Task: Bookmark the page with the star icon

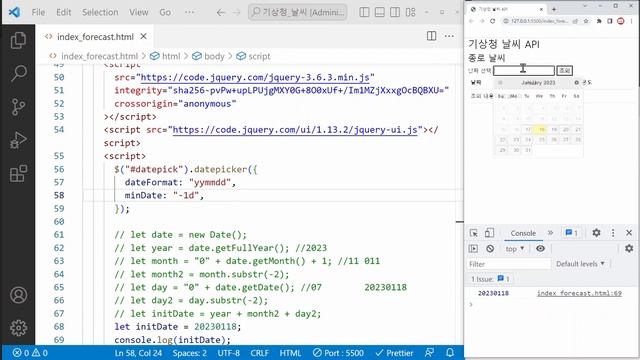Action: [586, 21]
